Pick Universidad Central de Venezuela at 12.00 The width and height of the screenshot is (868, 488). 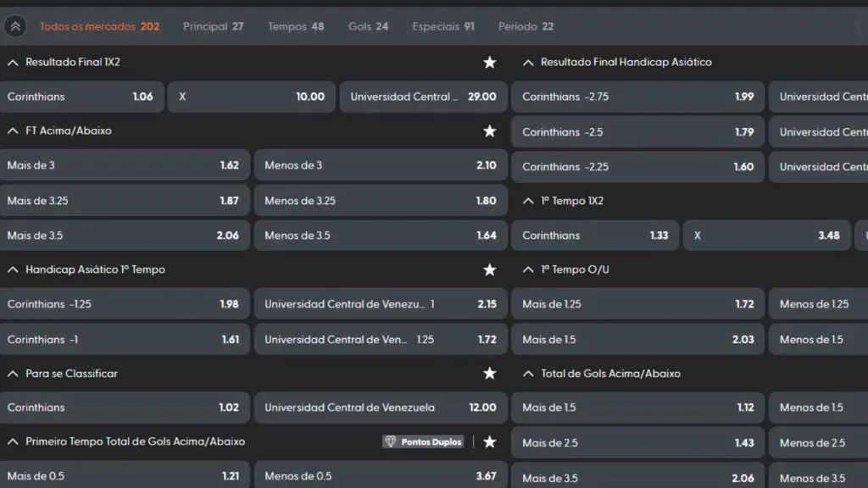(x=380, y=408)
